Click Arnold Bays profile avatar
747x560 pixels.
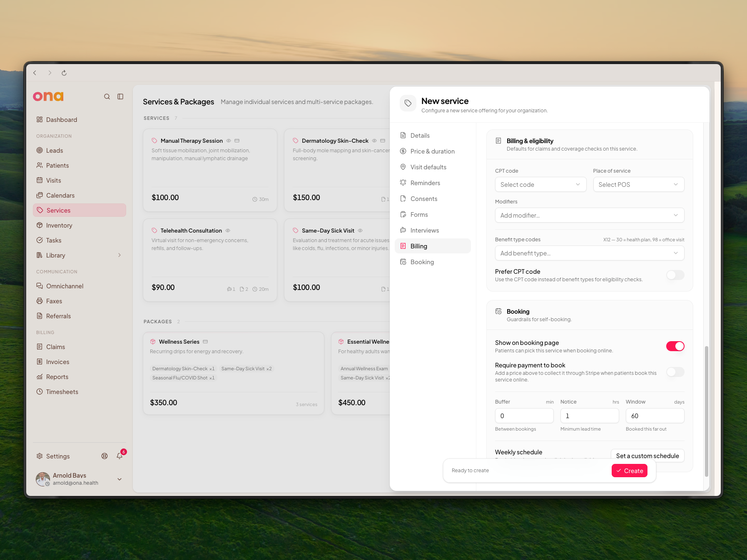pos(43,479)
